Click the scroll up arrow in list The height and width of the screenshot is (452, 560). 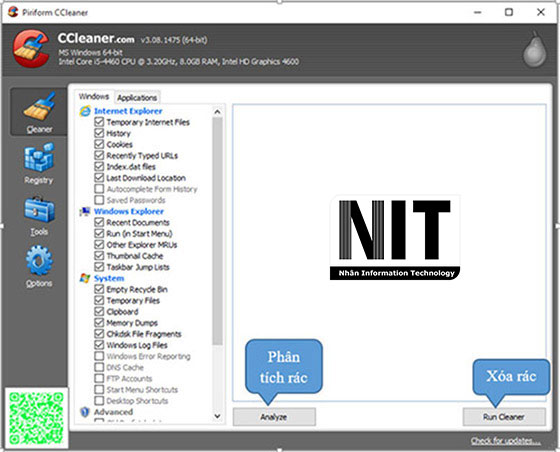217,112
